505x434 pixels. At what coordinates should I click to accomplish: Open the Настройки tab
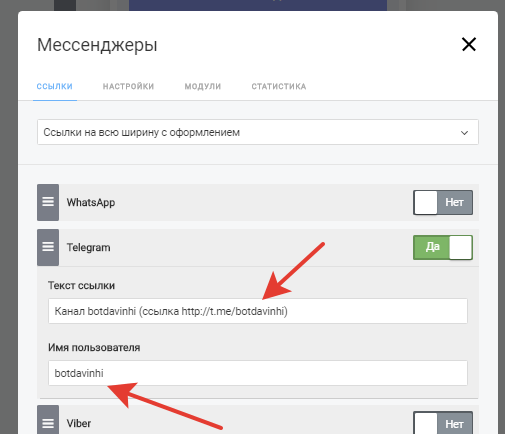click(128, 86)
